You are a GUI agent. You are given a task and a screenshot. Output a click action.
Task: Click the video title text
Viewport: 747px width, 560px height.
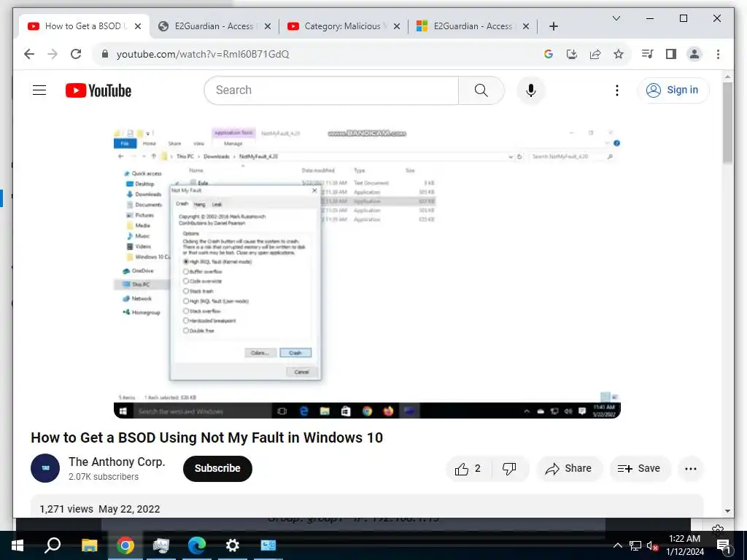point(206,437)
